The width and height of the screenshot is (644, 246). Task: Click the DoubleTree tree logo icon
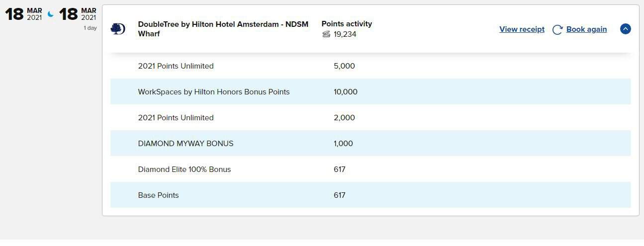point(118,29)
